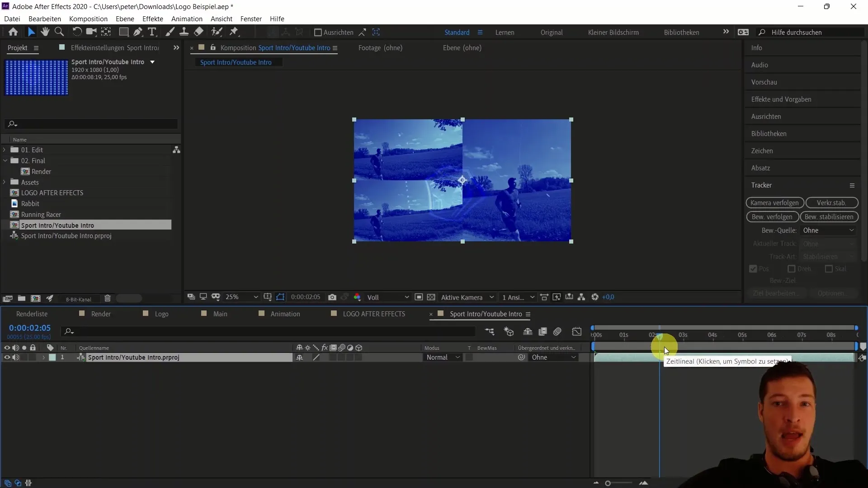
Task: Select the Rotation tool
Action: tap(77, 32)
